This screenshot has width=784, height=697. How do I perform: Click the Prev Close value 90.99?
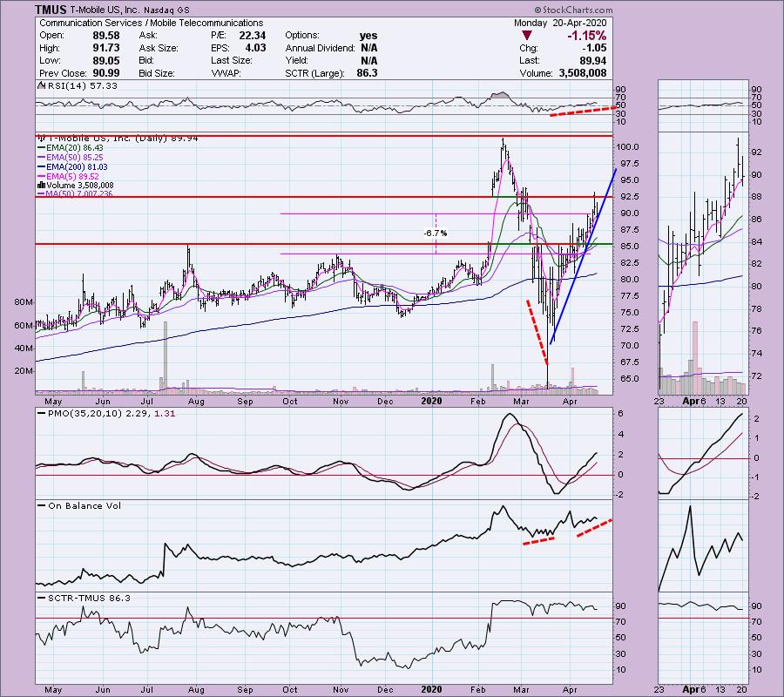pos(106,73)
